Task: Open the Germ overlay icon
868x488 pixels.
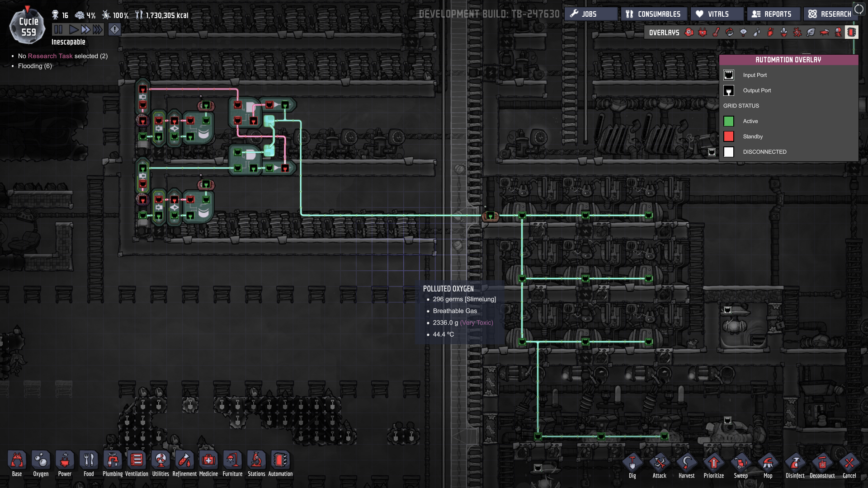Action: pos(797,33)
